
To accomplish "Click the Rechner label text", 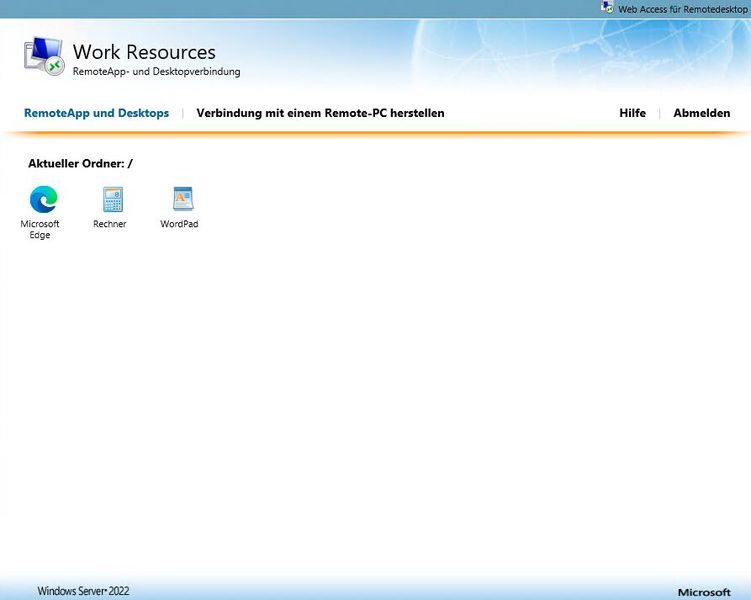I will coord(110,224).
